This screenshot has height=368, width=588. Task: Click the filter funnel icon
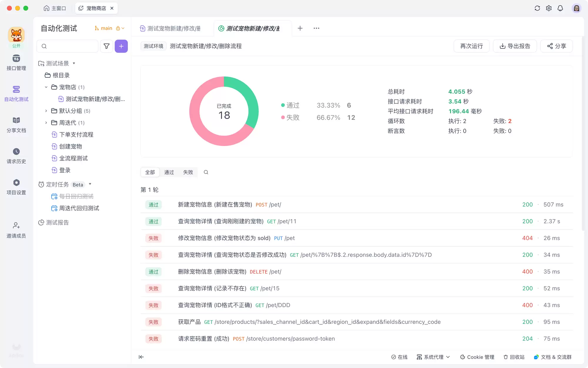(x=106, y=46)
